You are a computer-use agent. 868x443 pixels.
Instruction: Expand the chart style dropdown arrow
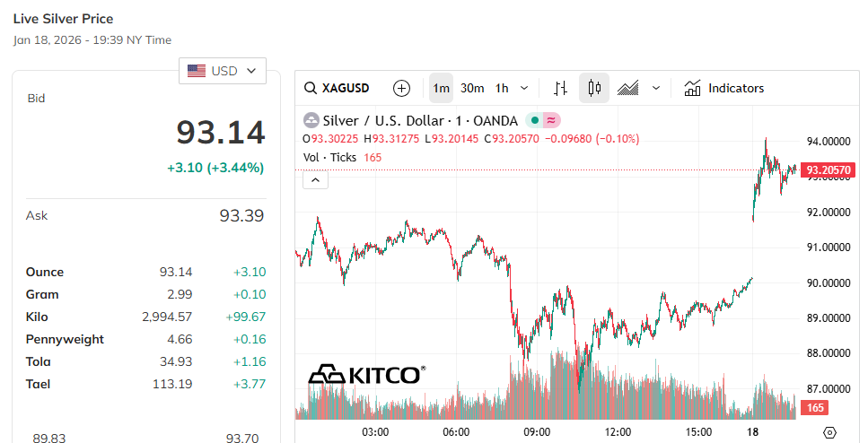(x=656, y=88)
